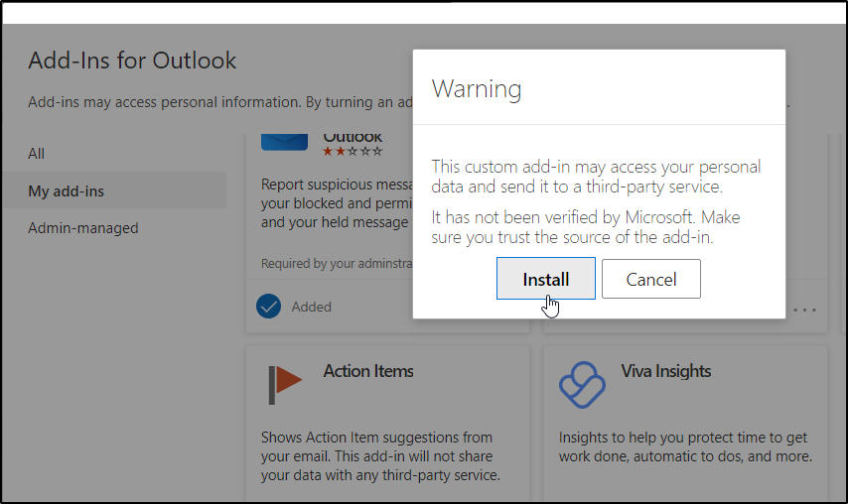Open the Action Items add-in title
This screenshot has height=504, width=848.
[368, 371]
